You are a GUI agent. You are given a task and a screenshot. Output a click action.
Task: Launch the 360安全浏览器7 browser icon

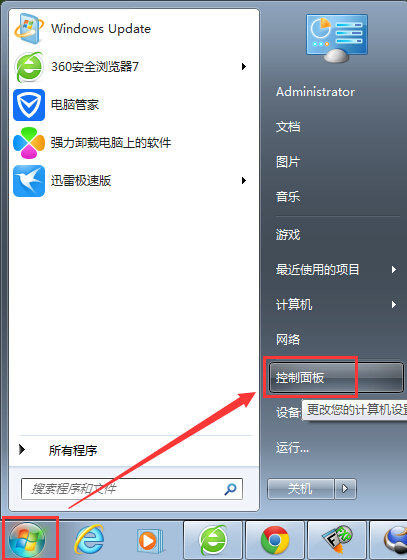(x=29, y=67)
